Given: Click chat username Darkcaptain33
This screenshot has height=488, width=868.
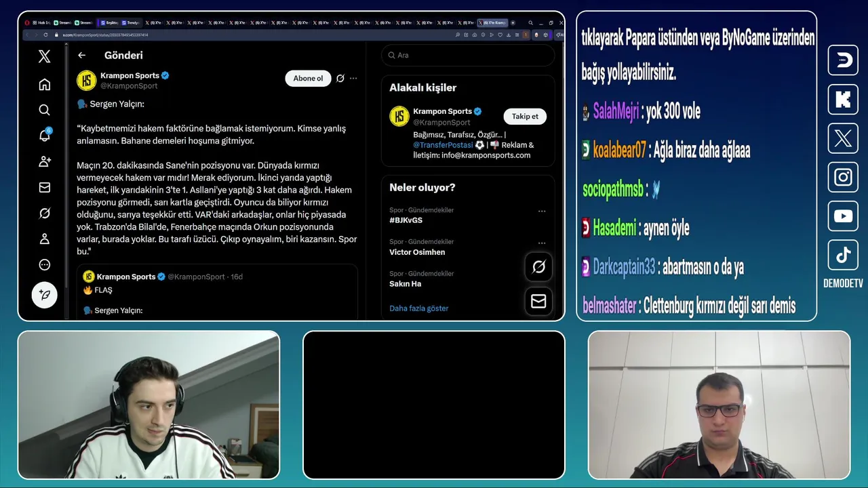Looking at the screenshot, I should point(625,267).
